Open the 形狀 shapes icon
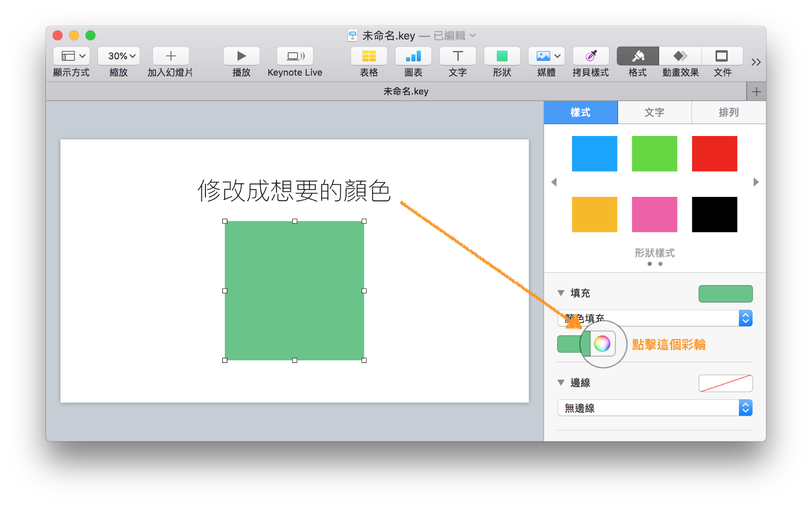 point(501,56)
